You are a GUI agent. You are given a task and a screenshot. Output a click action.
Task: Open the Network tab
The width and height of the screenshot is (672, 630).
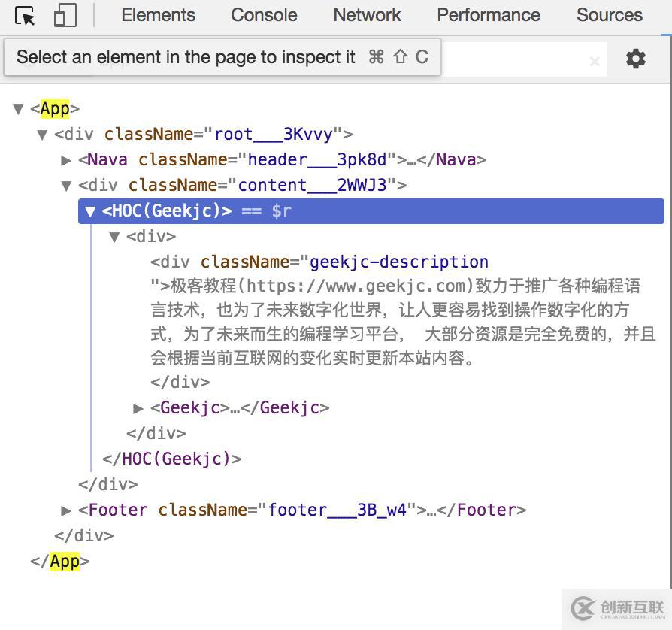[367, 15]
